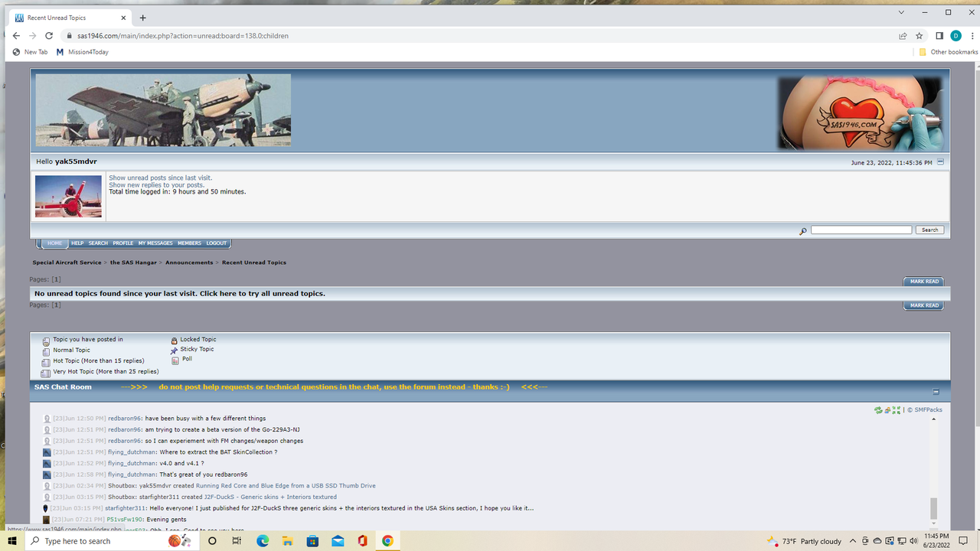Click the MARK READ button
Image resolution: width=980 pixels, height=551 pixels.
tap(923, 282)
